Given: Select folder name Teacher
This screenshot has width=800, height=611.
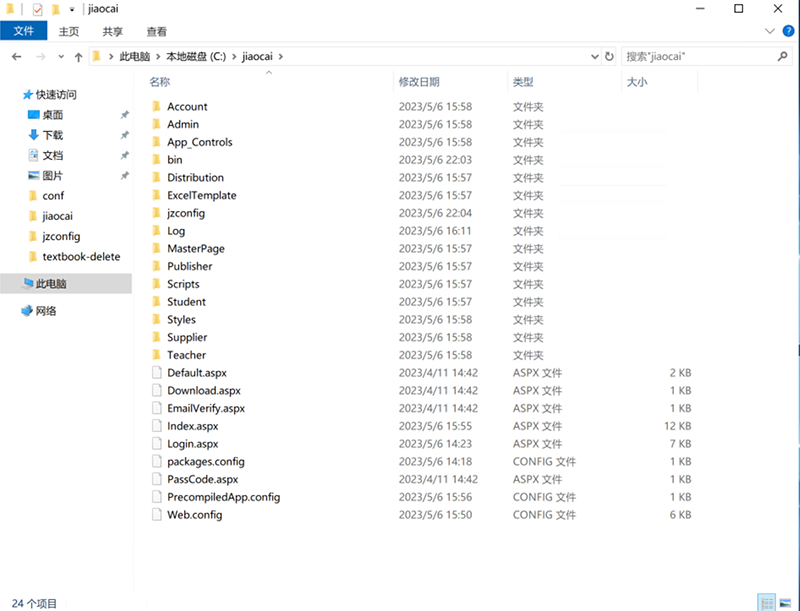Looking at the screenshot, I should point(186,355).
